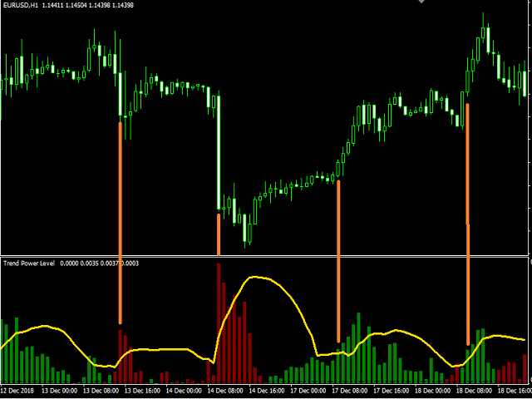Click the '13 Dec 00:00' time axis label
The height and width of the screenshot is (399, 532).
click(59, 391)
